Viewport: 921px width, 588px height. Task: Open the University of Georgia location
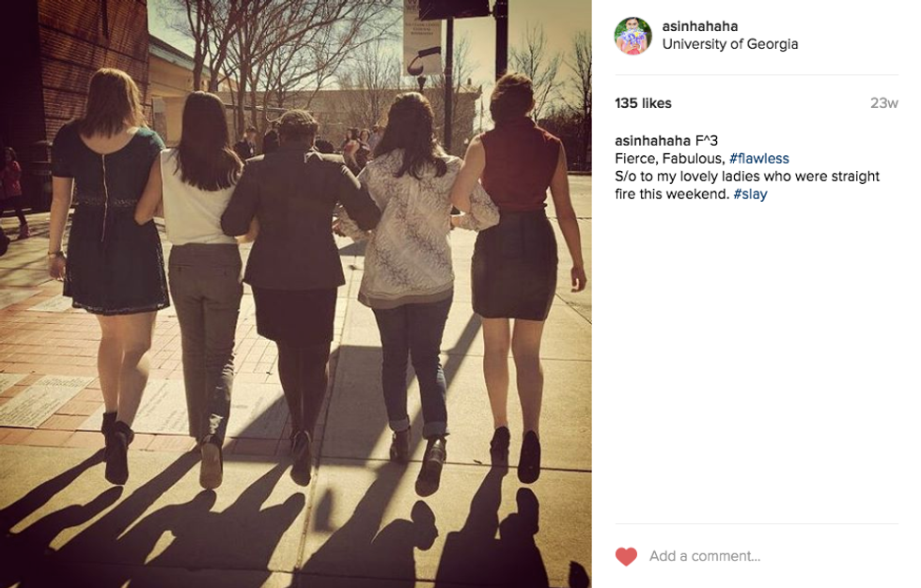pos(730,44)
